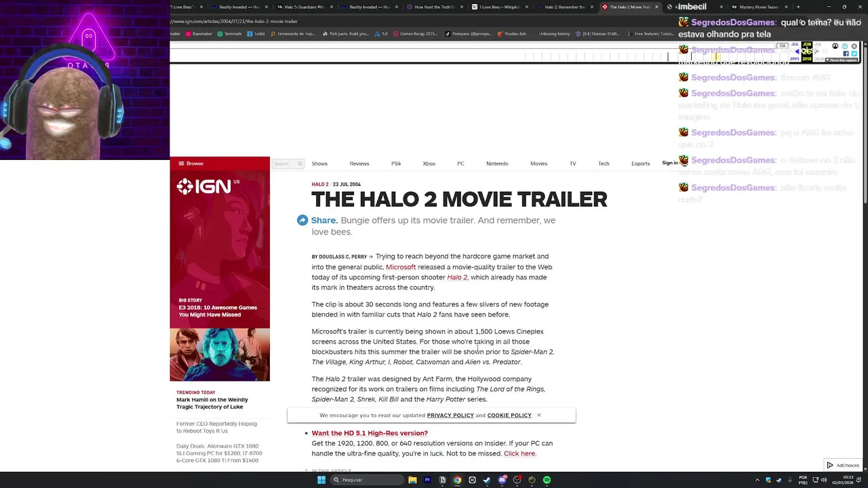The height and width of the screenshot is (488, 868).
Task: Open E3 2018 10 Awesome Games story
Action: click(x=218, y=311)
